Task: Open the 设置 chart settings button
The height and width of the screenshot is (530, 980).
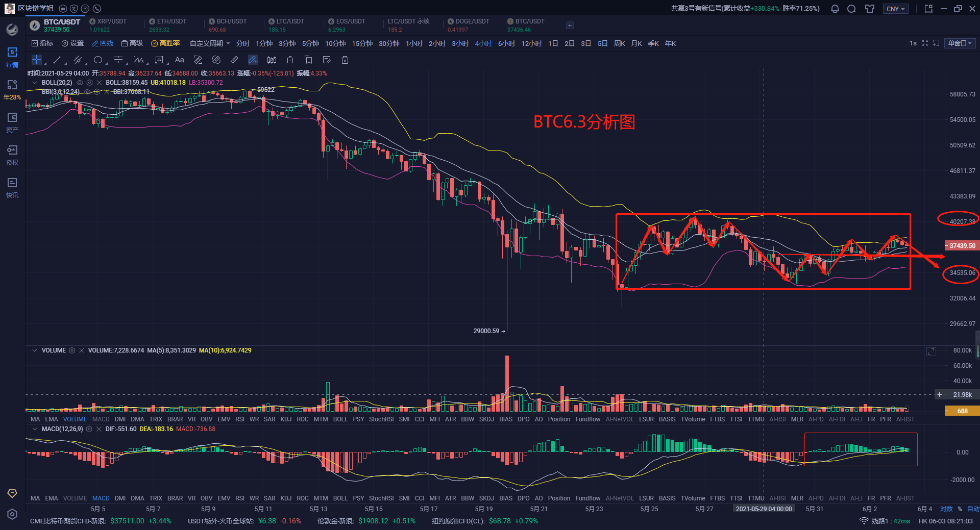Action: (72, 43)
